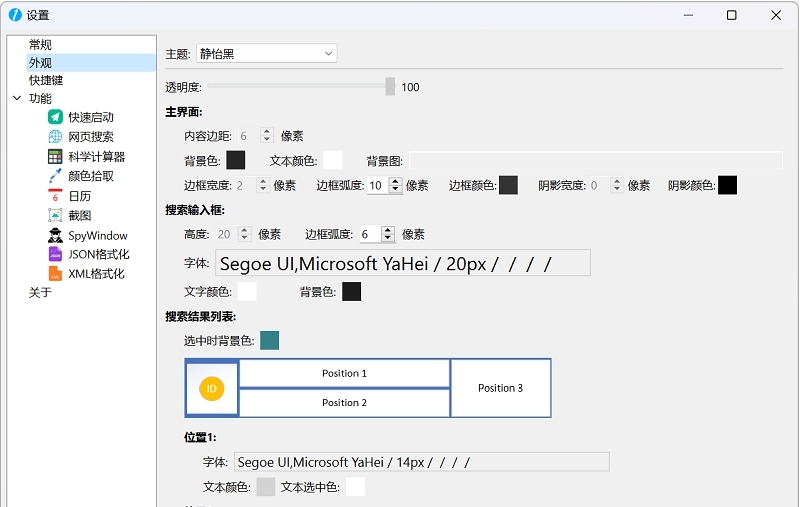Viewport: 803px width, 507px height.
Task: Increase search box 边框弧度 value 6
Action: tap(388, 230)
